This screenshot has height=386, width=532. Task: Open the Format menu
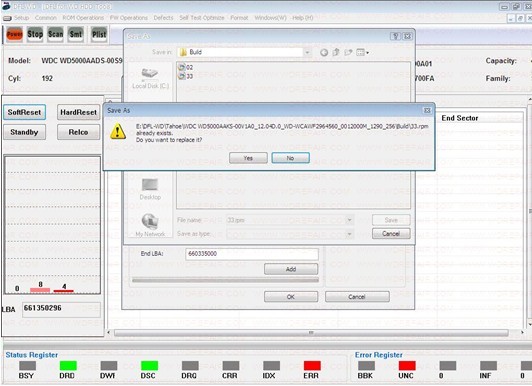point(239,18)
